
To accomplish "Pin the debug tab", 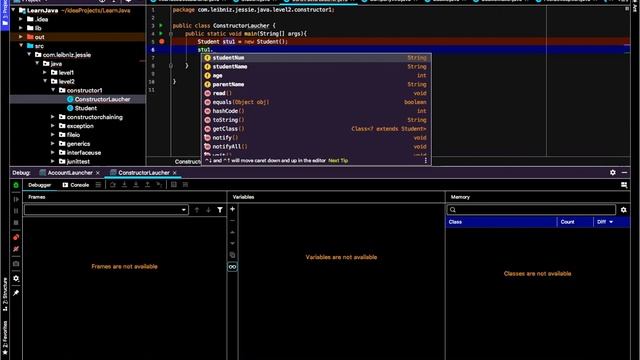I will tap(16, 293).
